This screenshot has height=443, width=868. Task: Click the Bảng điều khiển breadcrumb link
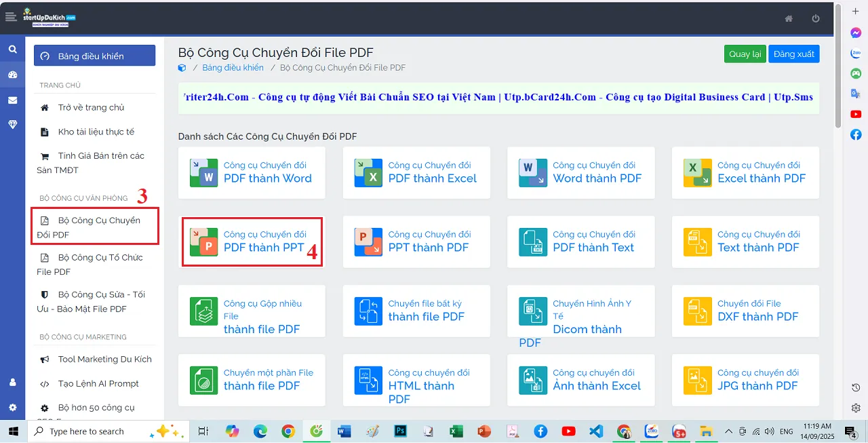233,67
